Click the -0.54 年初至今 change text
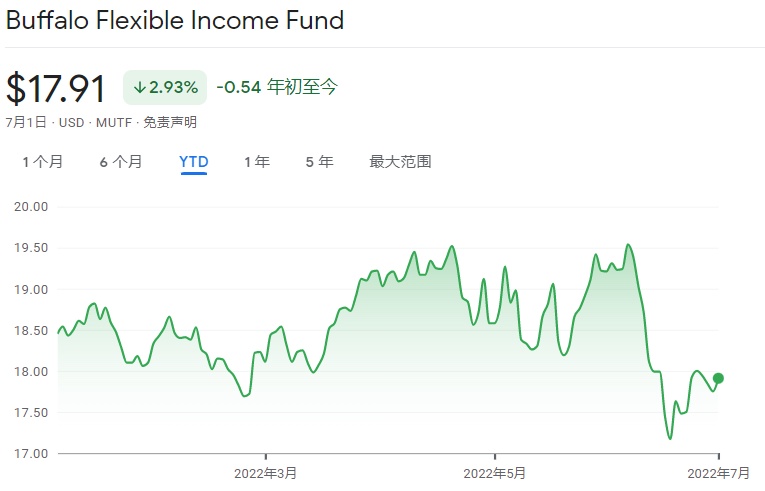Screen dimensions: 765x491 tap(277, 87)
